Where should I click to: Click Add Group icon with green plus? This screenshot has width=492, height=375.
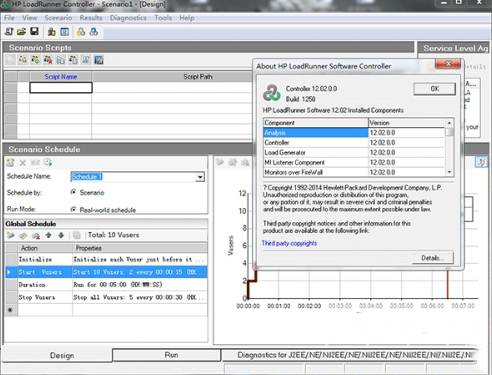[x=35, y=60]
